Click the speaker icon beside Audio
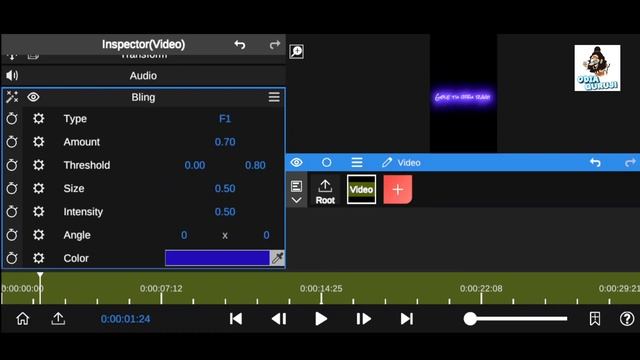 click(x=12, y=76)
